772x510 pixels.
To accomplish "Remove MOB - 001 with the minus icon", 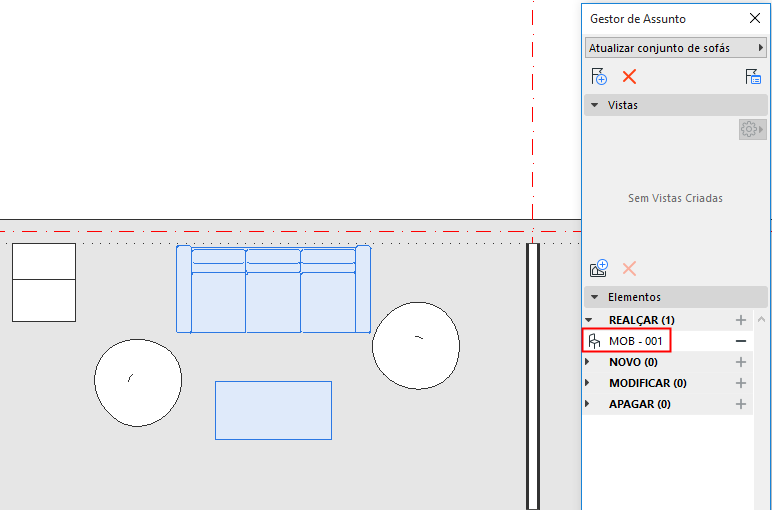I will (x=740, y=341).
